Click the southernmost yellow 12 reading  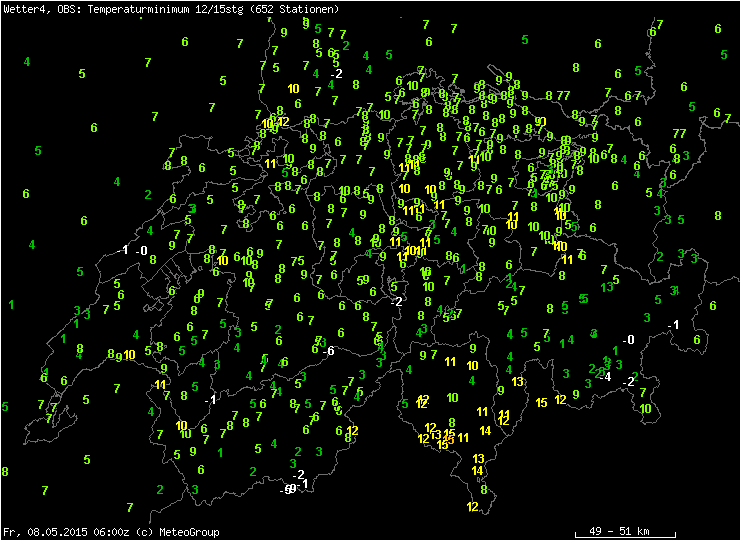(x=472, y=507)
